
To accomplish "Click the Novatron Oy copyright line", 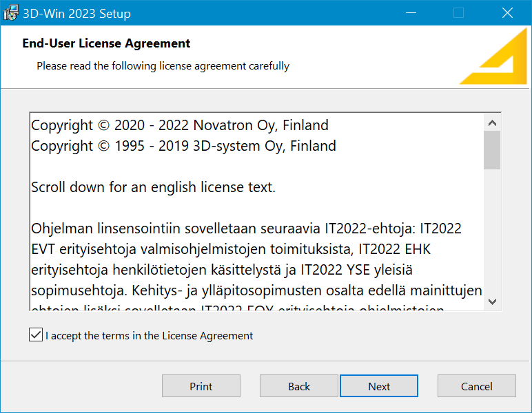I will coord(180,125).
